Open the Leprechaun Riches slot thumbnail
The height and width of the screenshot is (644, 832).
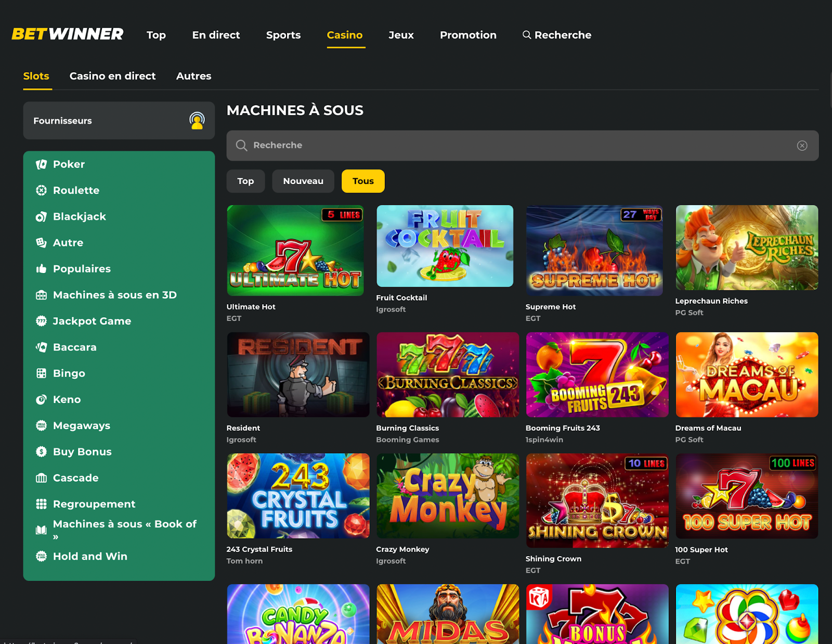pos(747,248)
